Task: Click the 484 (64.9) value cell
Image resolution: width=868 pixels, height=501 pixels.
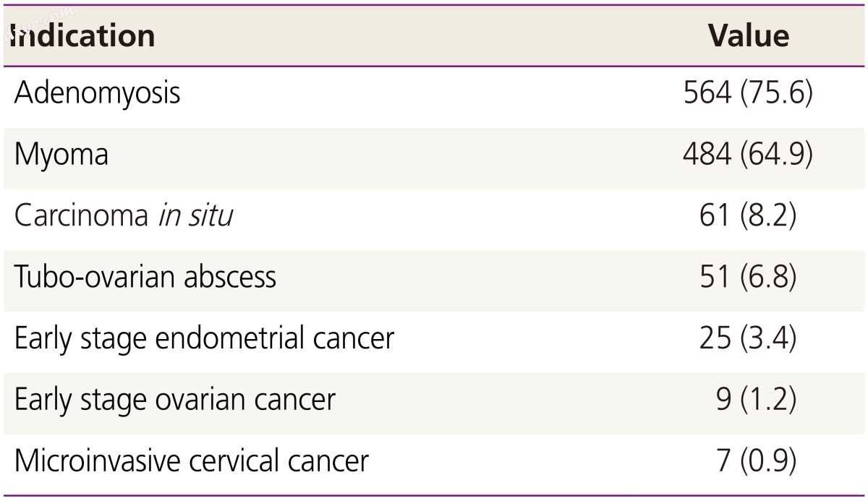Action: 748,155
